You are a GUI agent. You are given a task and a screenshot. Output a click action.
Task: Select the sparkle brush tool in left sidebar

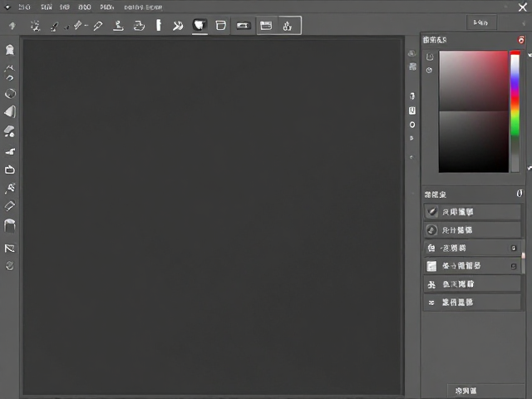pyautogui.click(x=10, y=188)
